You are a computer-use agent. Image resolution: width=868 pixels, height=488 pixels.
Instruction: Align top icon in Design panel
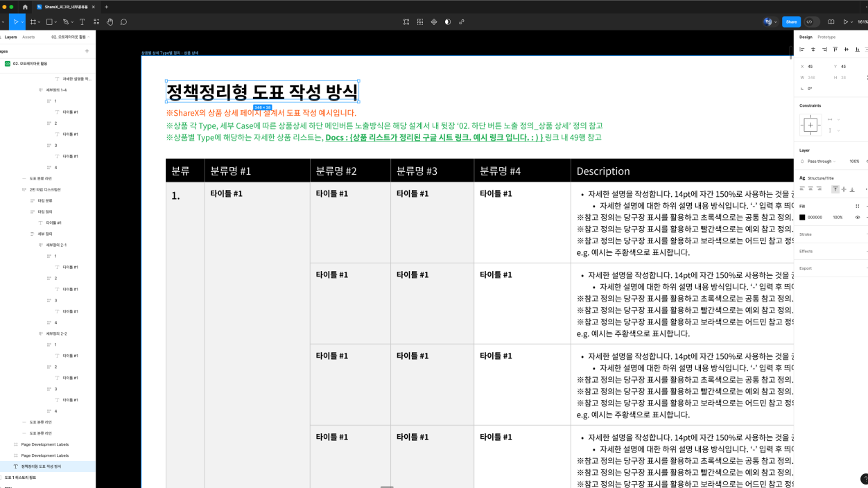[x=835, y=49]
